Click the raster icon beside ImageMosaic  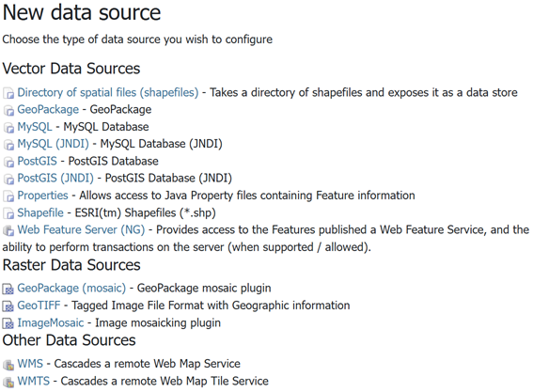[8, 323]
